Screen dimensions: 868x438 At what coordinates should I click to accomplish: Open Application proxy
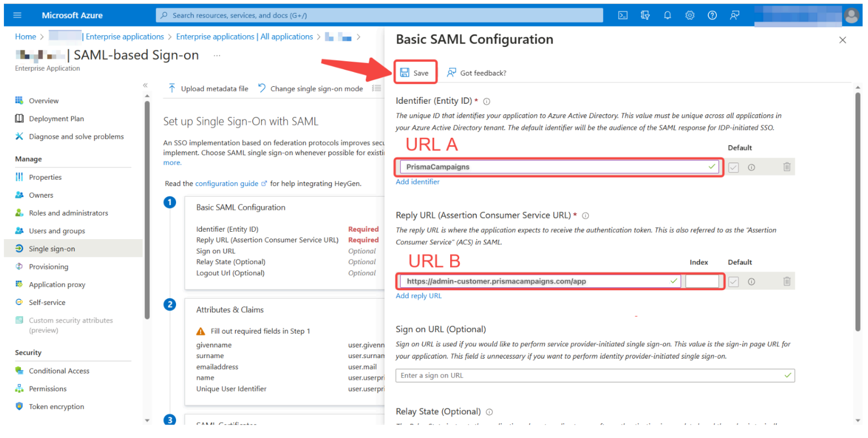pos(57,285)
